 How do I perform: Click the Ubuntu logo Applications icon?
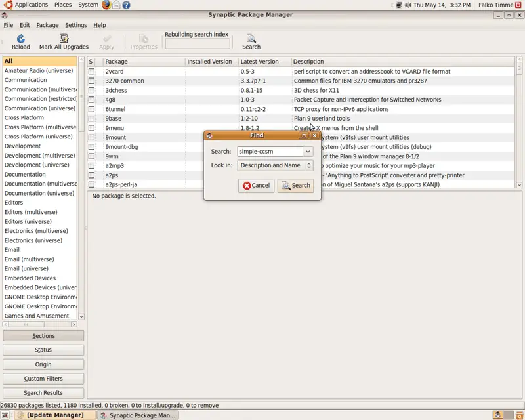8,5
